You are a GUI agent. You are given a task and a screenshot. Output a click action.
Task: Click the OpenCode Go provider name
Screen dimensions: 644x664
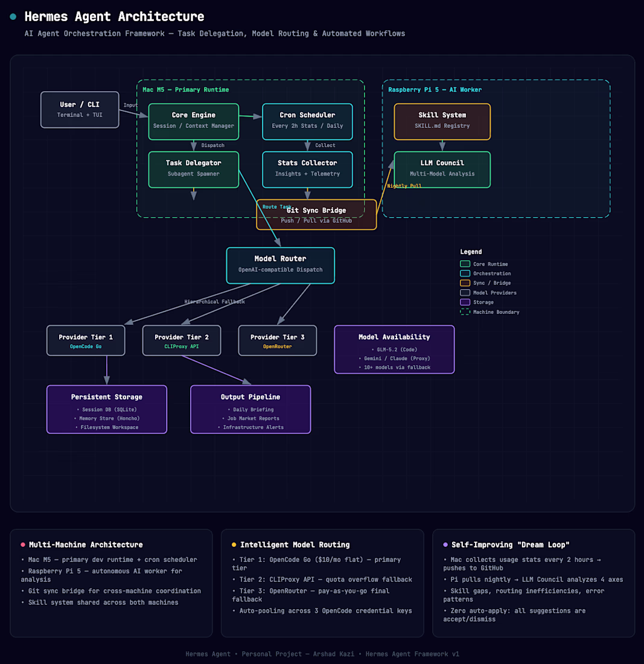pos(86,346)
